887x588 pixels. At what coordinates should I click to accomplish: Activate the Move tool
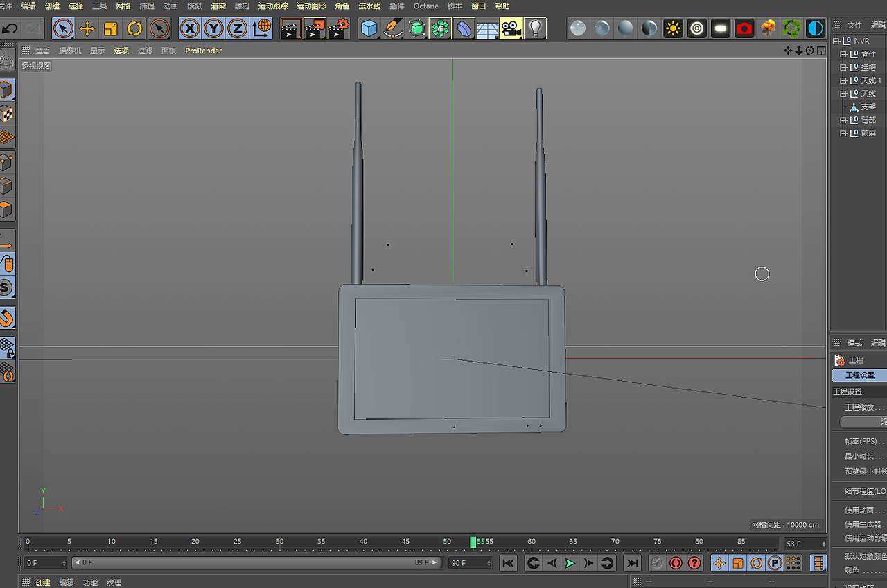[87, 28]
